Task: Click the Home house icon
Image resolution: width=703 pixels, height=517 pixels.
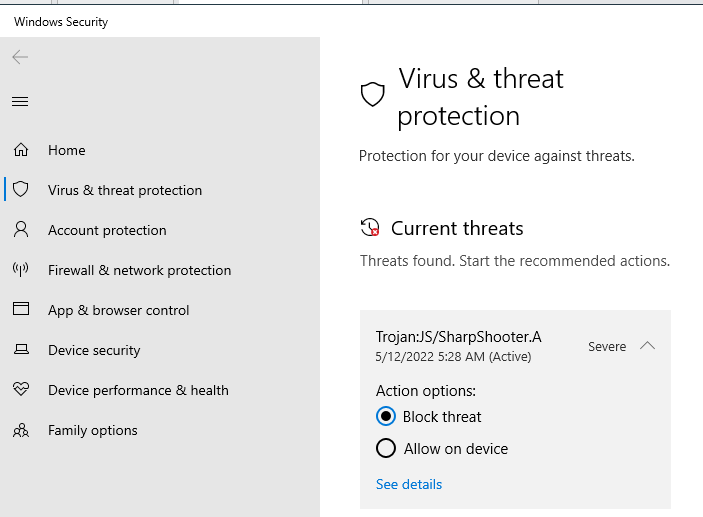Action: pyautogui.click(x=20, y=150)
